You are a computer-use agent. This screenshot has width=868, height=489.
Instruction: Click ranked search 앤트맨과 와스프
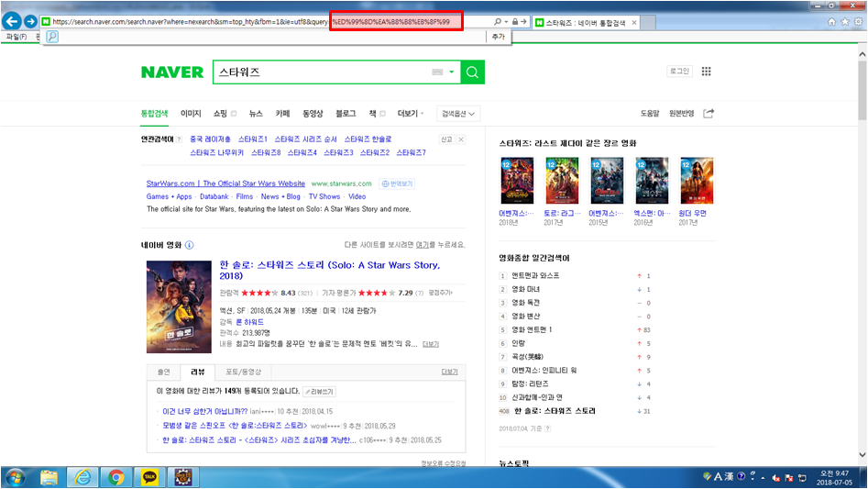point(535,276)
